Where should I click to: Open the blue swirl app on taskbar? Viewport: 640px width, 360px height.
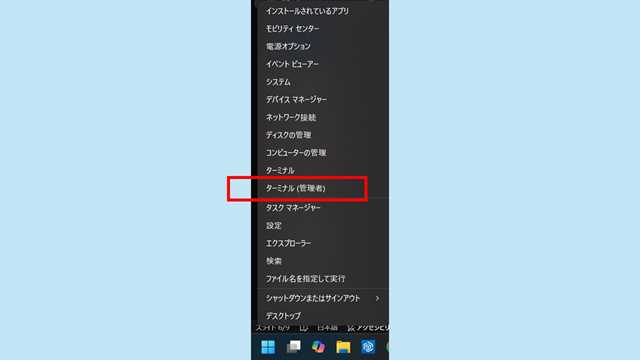tap(368, 347)
